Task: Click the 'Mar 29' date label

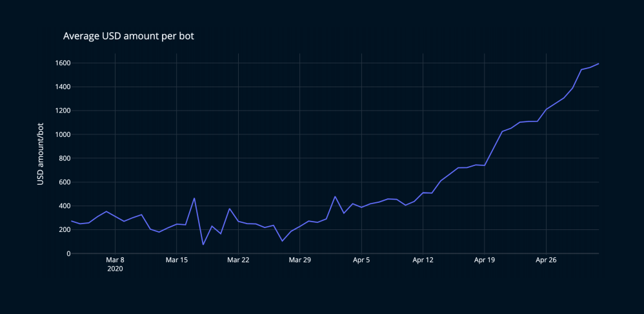Action: (x=300, y=260)
